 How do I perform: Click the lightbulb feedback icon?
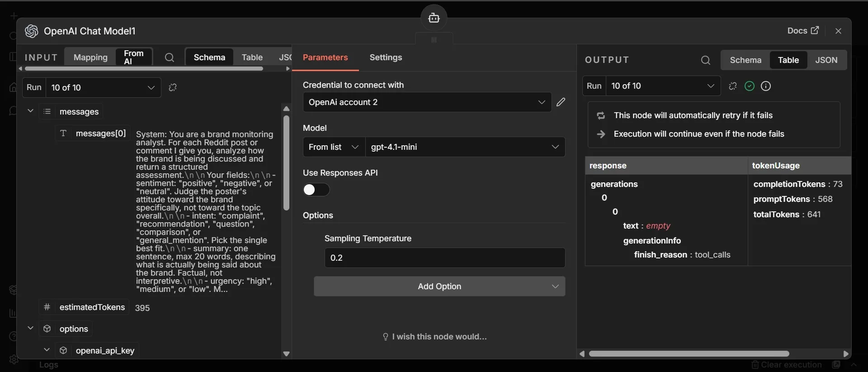pos(386,337)
